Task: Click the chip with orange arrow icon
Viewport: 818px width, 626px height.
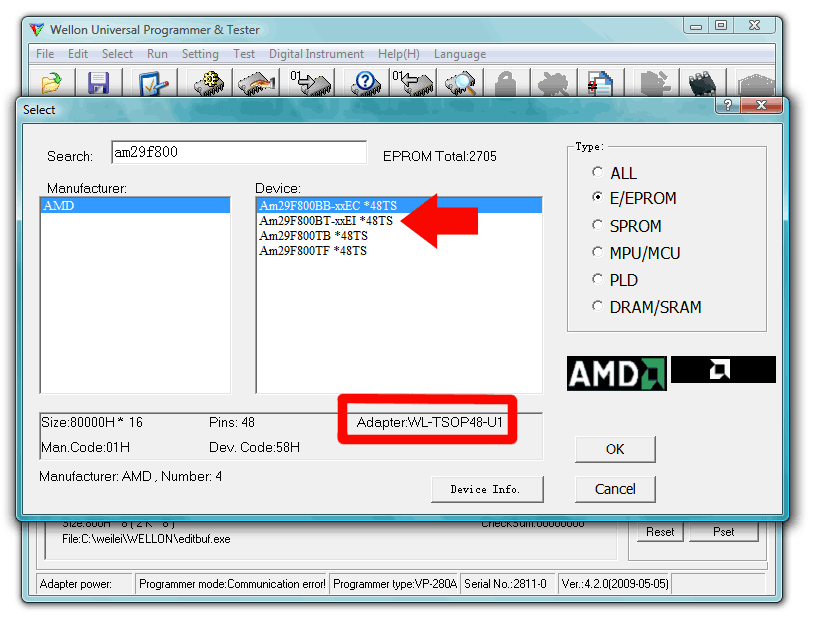Action: 257,82
